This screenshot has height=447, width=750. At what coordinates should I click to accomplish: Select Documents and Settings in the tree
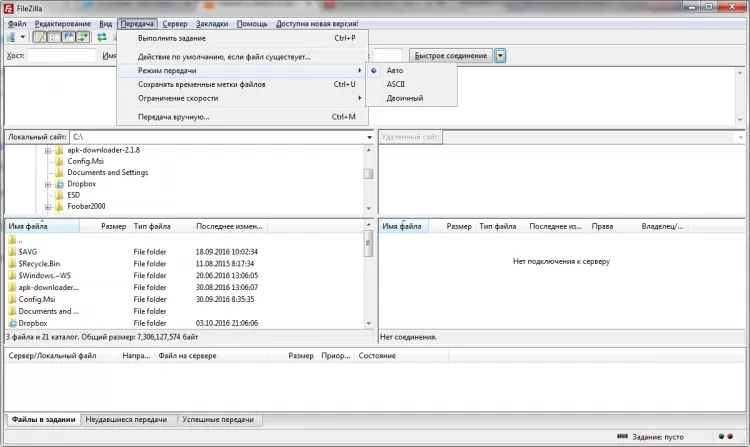coord(108,173)
